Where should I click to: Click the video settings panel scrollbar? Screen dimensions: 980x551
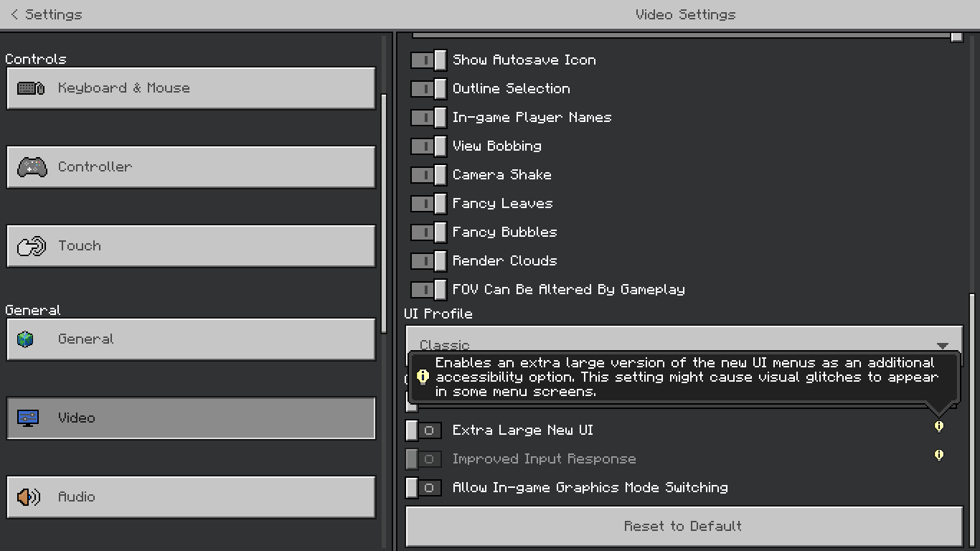click(x=972, y=402)
